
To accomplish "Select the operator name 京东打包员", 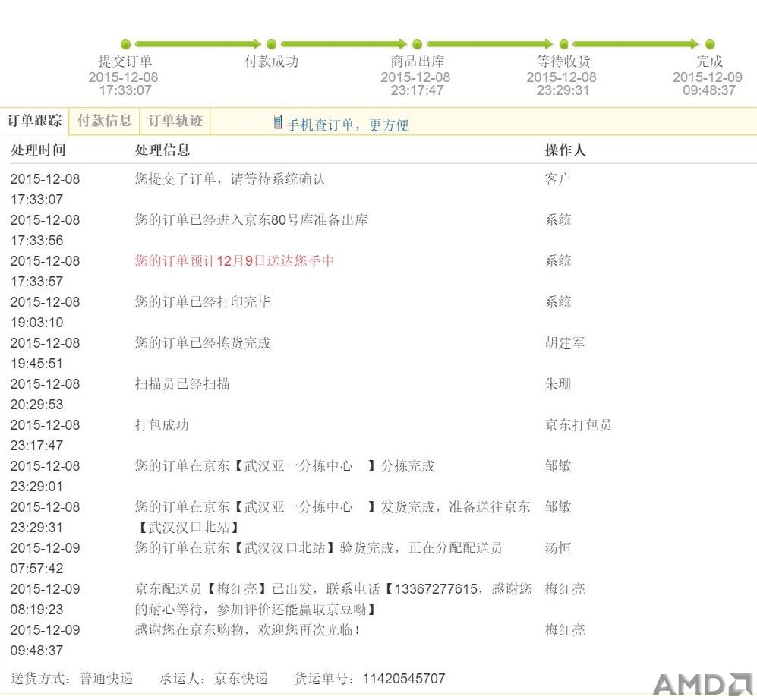I will pos(579,425).
